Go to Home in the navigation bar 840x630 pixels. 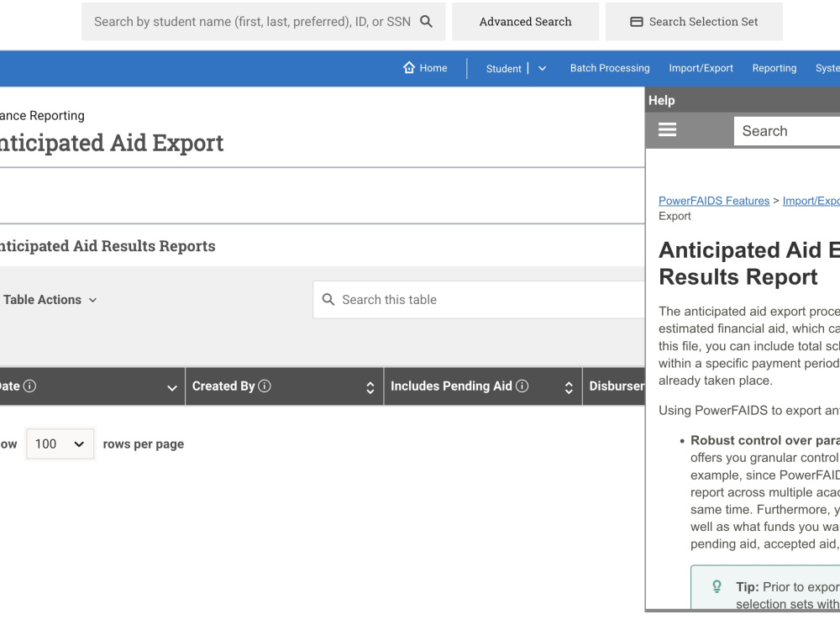(x=425, y=68)
